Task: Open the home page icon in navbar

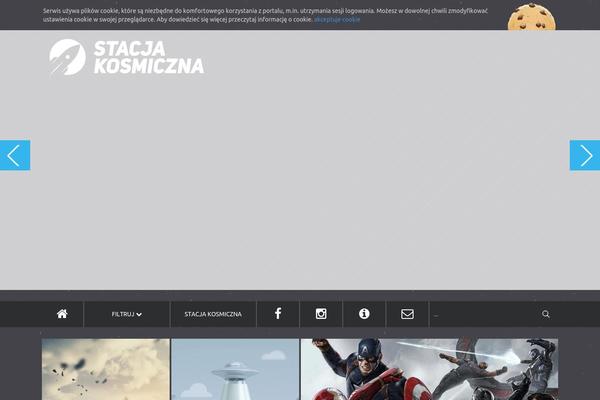Action: pyautogui.click(x=62, y=314)
